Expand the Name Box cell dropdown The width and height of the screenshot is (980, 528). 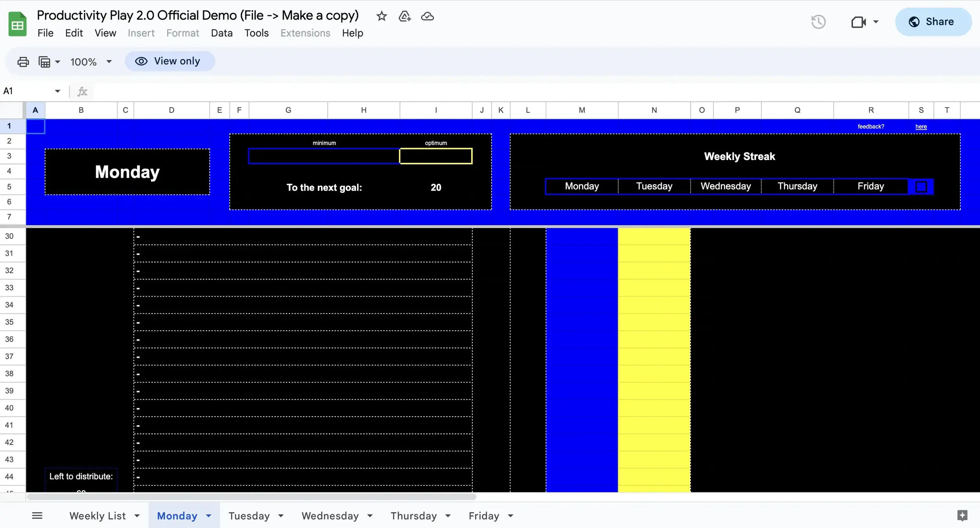pyautogui.click(x=58, y=91)
